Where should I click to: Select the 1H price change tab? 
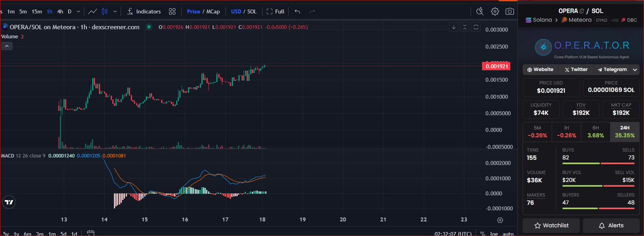pyautogui.click(x=567, y=132)
